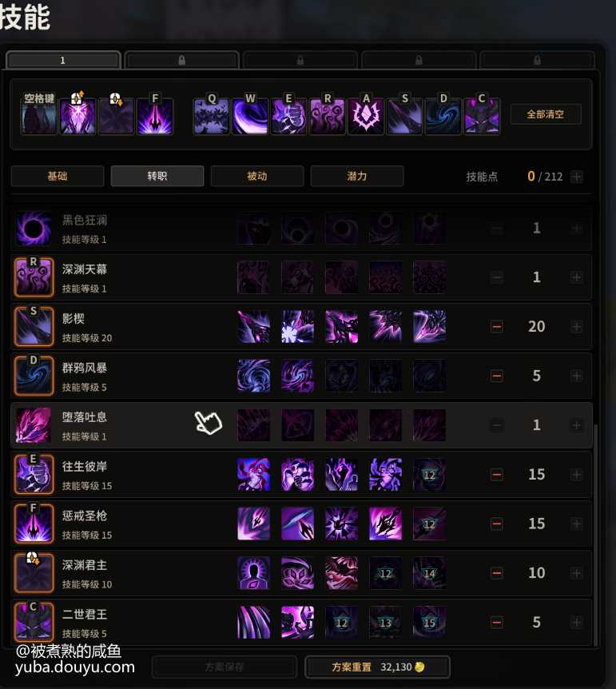Viewport: 616px width, 689px height.
Task: Lower 二世君王 skill level with minus
Action: click(x=497, y=622)
